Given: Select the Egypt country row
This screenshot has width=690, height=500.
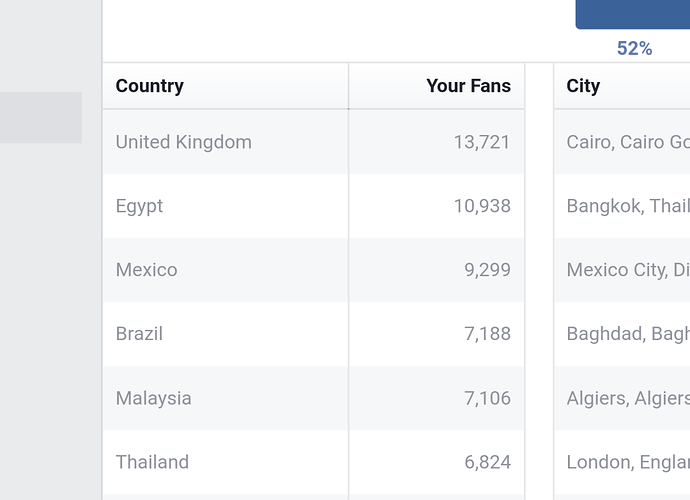Looking at the screenshot, I should [x=313, y=206].
